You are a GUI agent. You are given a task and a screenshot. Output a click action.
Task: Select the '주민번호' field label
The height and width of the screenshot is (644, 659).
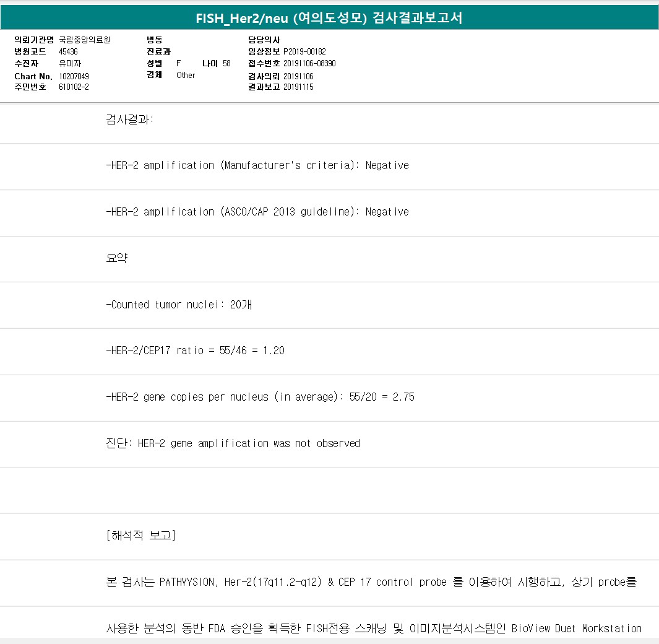30,87
